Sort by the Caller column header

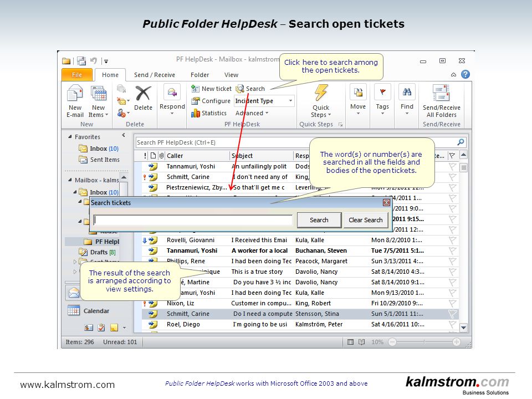(197, 156)
